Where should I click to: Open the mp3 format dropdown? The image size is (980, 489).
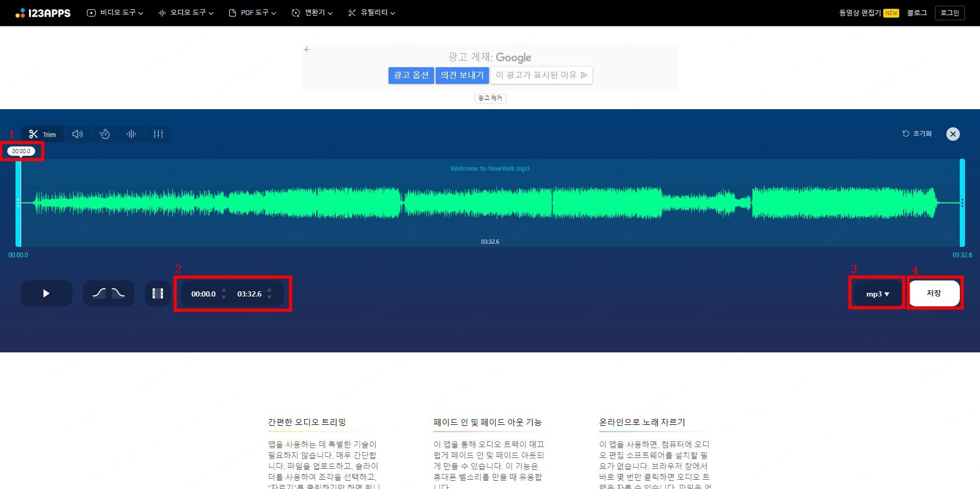pyautogui.click(x=878, y=294)
